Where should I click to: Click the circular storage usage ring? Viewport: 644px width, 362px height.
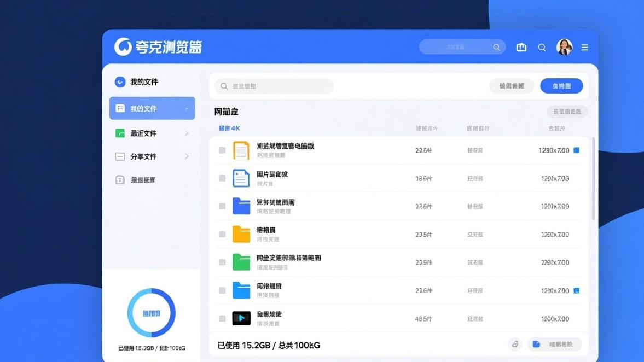coord(152,313)
